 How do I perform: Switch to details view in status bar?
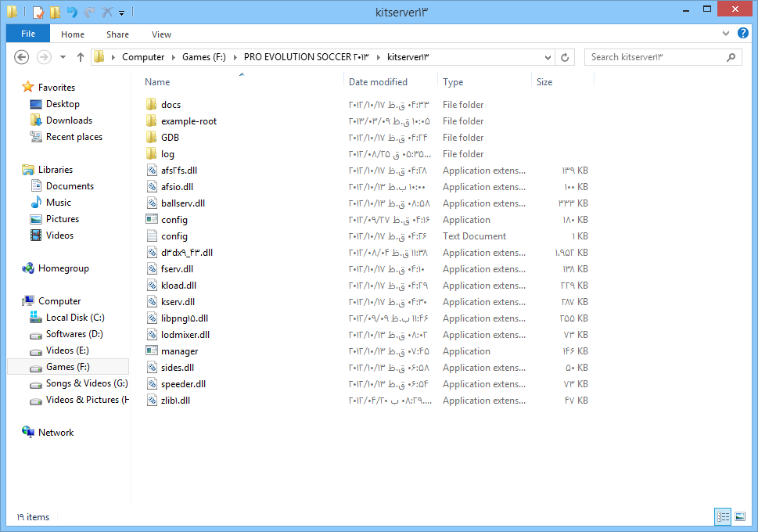[723, 517]
